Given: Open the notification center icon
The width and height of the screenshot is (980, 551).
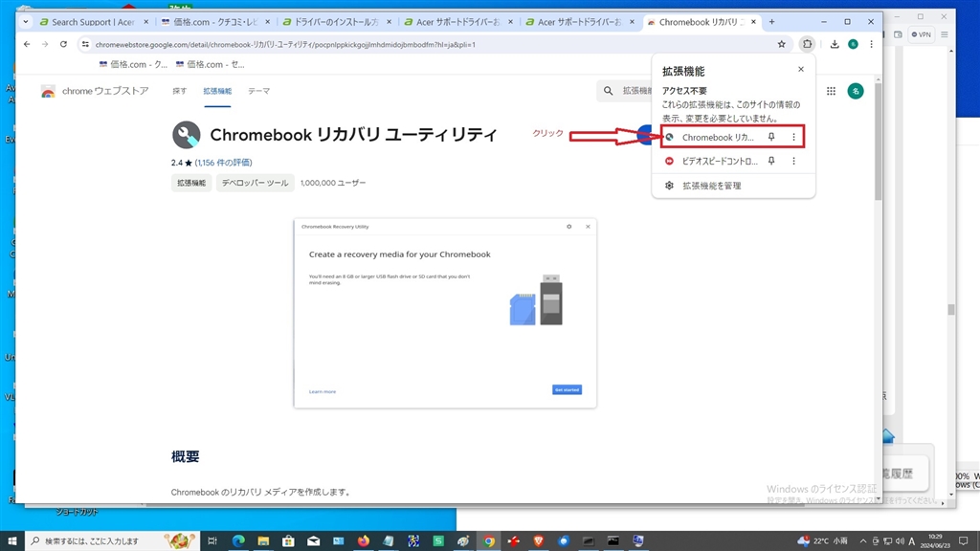Looking at the screenshot, I should [x=963, y=541].
